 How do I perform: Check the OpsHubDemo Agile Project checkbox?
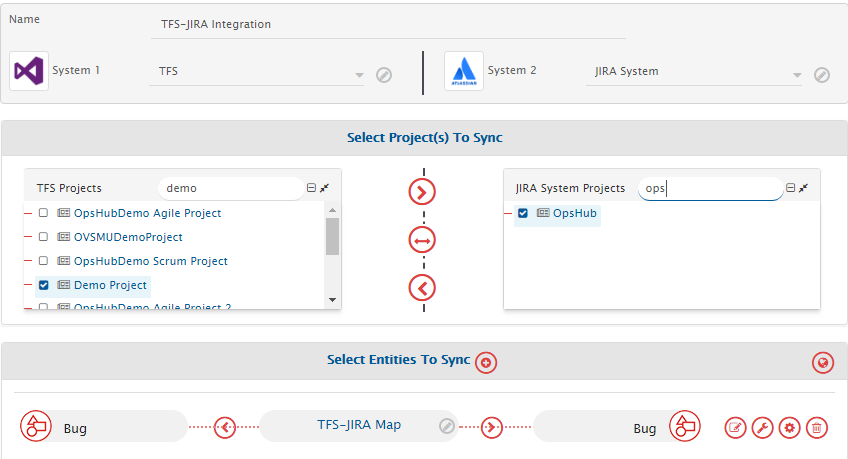coord(43,213)
